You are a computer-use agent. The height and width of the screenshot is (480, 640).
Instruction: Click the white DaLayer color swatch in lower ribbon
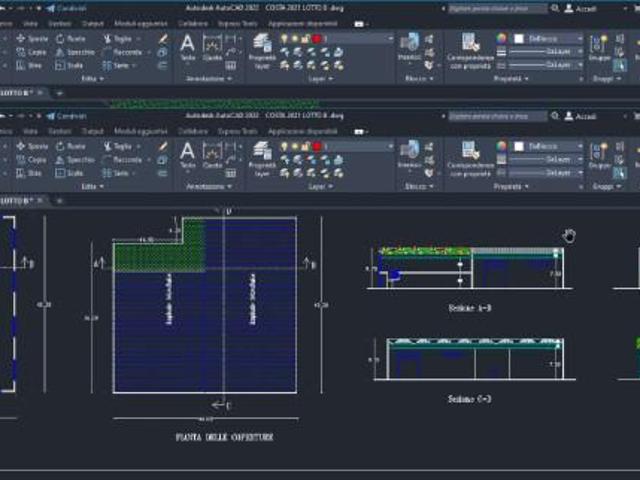[518, 146]
